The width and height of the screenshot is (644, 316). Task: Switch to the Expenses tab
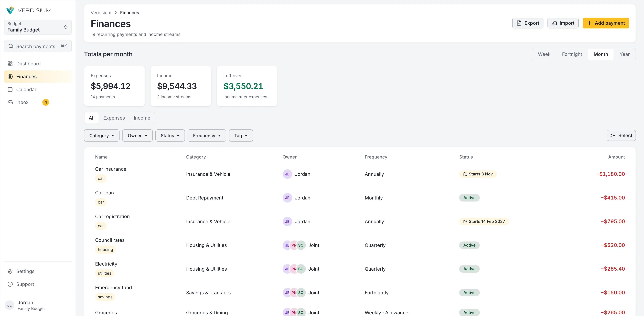tap(114, 118)
